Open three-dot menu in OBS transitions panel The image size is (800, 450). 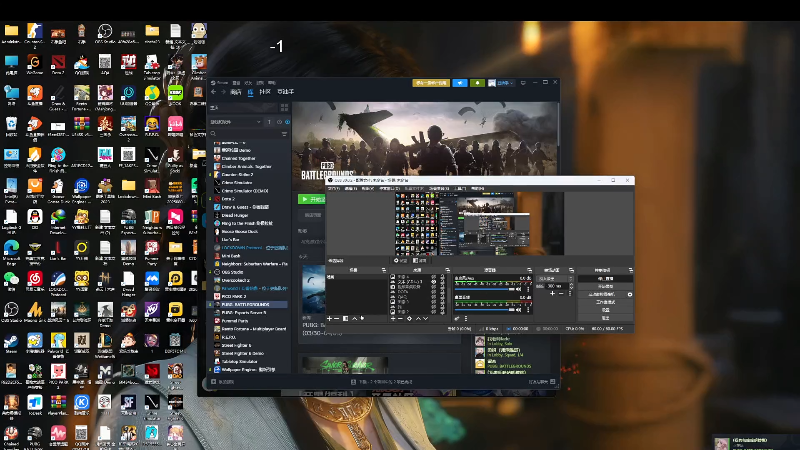[x=570, y=293]
